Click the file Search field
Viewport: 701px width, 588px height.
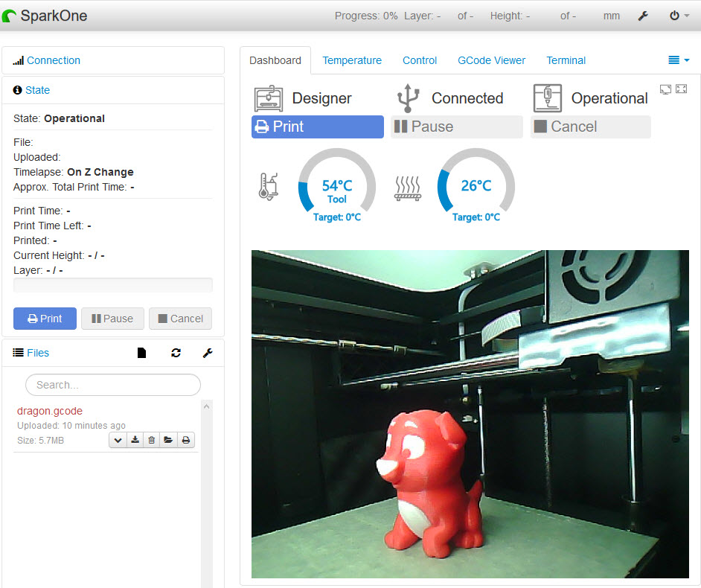click(113, 385)
